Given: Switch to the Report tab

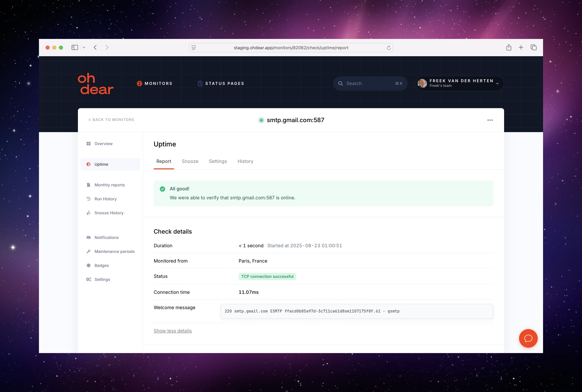Looking at the screenshot, I should coord(164,161).
